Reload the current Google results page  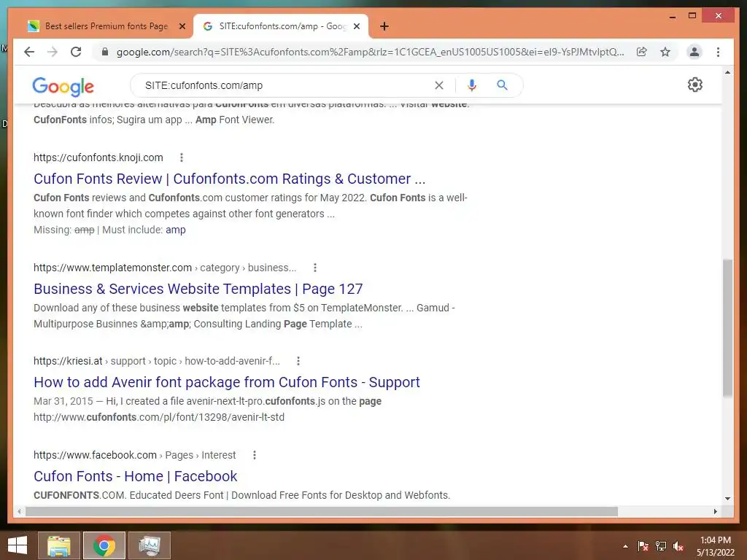coord(76,52)
